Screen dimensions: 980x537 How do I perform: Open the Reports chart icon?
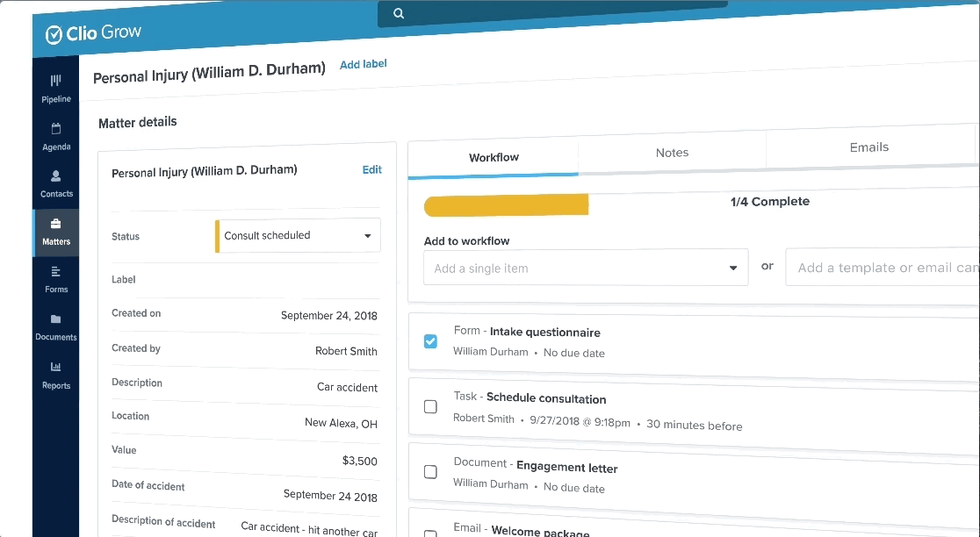pyautogui.click(x=56, y=367)
